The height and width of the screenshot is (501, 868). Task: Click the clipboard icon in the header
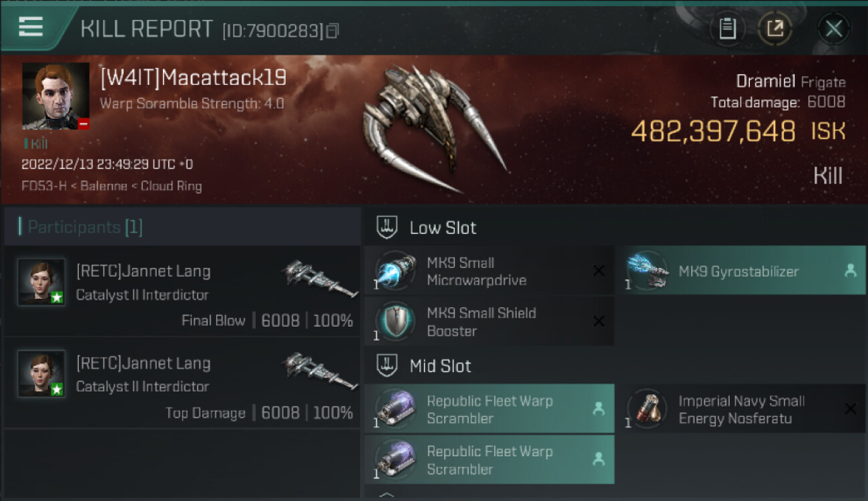coord(727,29)
